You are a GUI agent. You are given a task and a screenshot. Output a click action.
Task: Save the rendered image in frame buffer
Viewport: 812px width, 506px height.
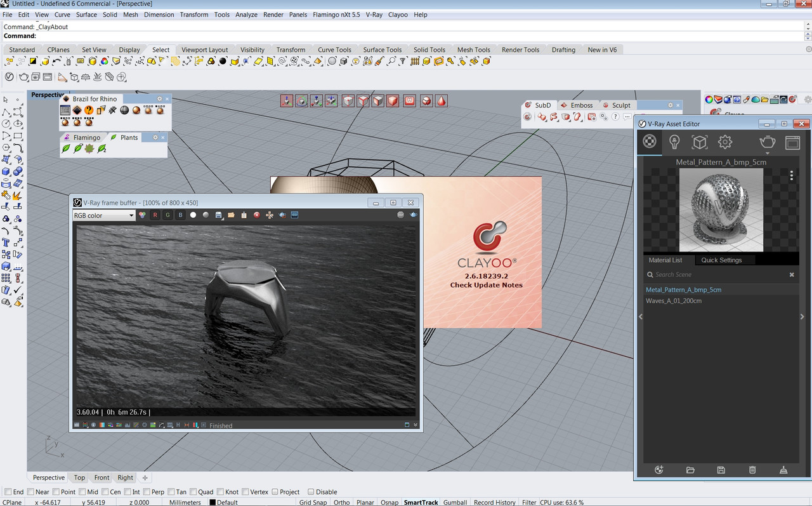(219, 215)
